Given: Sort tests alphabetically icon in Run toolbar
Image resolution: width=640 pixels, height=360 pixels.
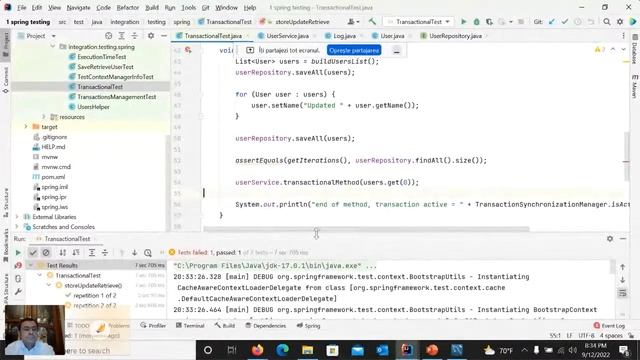Looking at the screenshot, I should pos(62,253).
